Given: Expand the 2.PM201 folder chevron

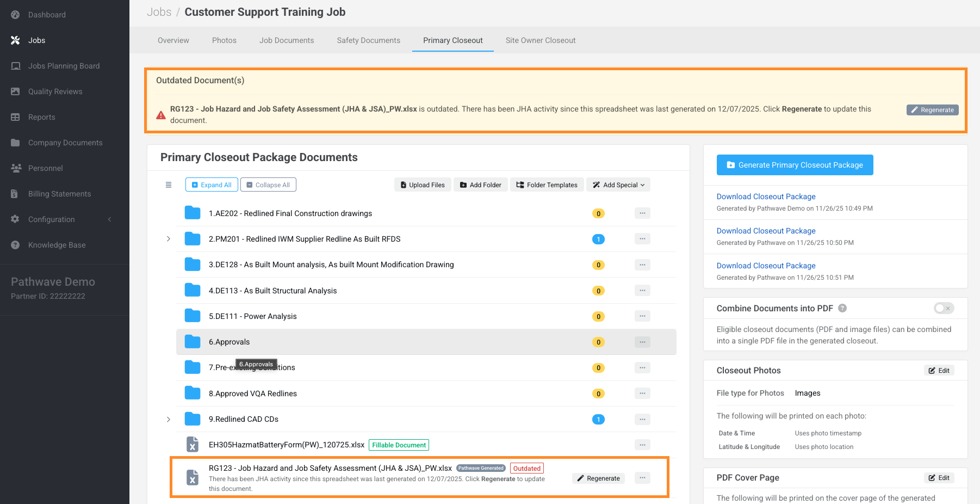Looking at the screenshot, I should pos(169,239).
